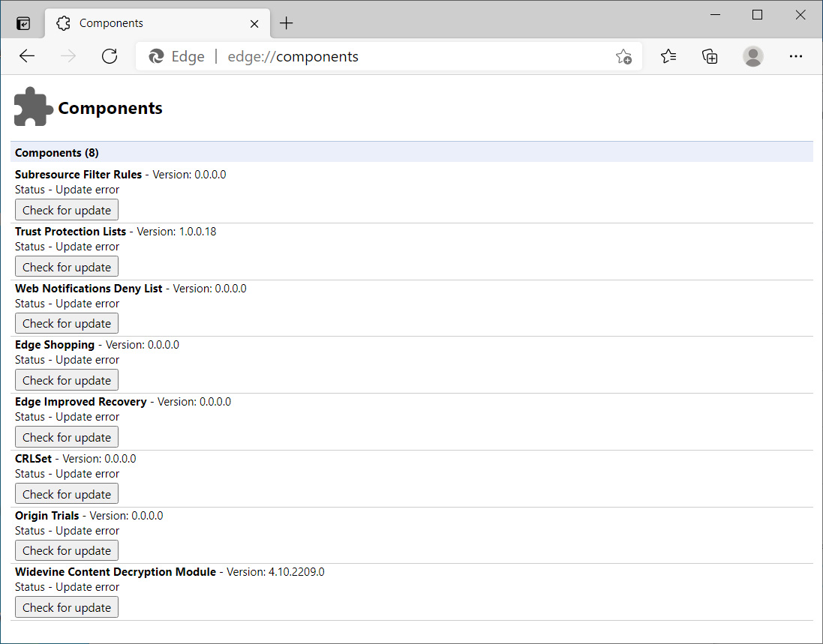
Task: Add this page to favorites star
Action: 623,56
